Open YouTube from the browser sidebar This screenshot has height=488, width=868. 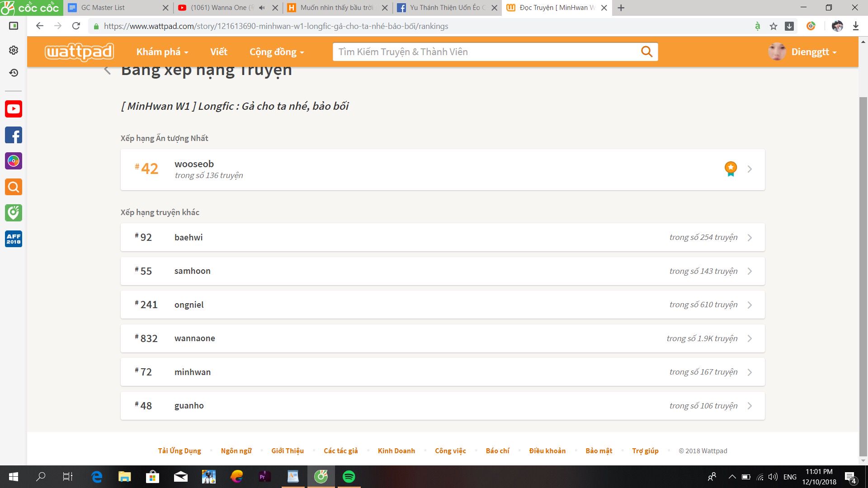[14, 109]
